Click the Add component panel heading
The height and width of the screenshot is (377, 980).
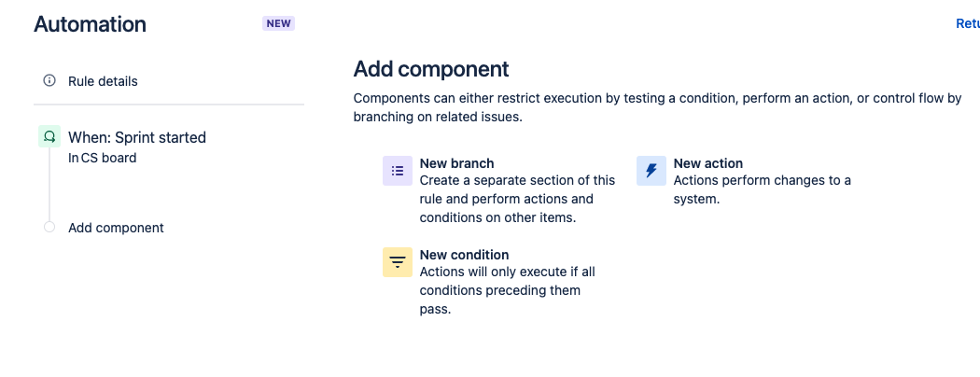(431, 69)
